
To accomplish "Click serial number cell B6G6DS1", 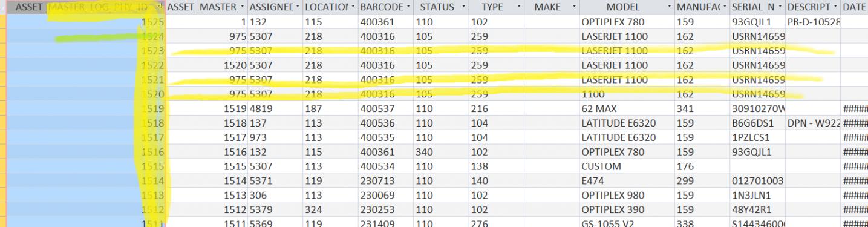I will [x=758, y=123].
